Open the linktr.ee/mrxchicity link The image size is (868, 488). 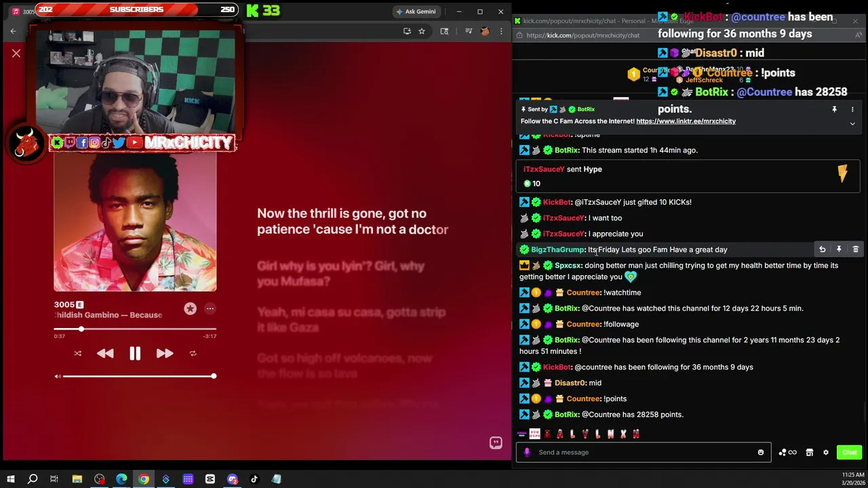686,121
